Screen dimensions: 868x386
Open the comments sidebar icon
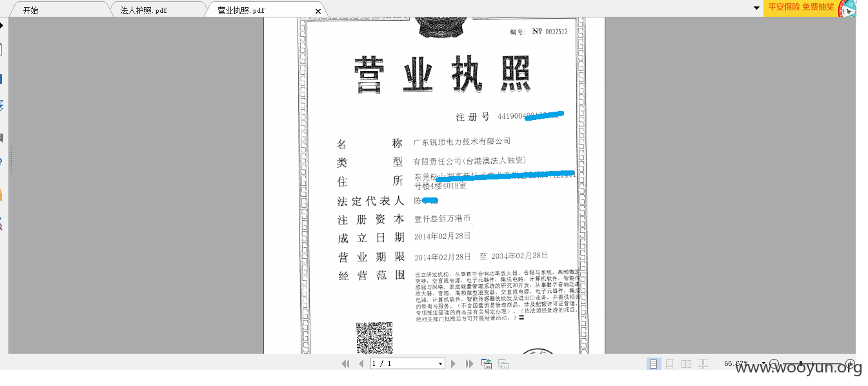(2, 137)
